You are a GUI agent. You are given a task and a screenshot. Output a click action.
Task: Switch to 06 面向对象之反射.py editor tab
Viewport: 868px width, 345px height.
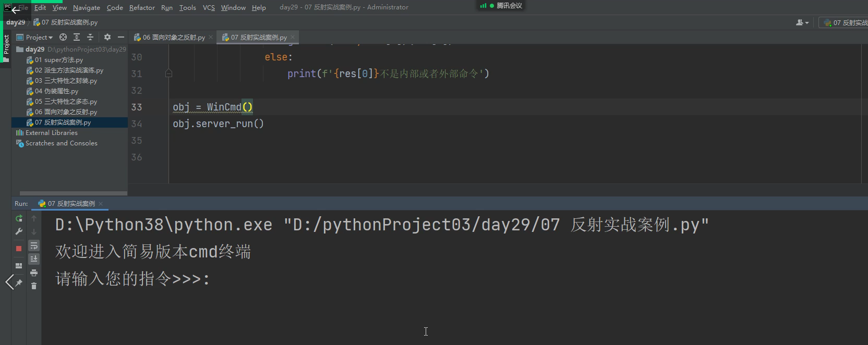(173, 37)
